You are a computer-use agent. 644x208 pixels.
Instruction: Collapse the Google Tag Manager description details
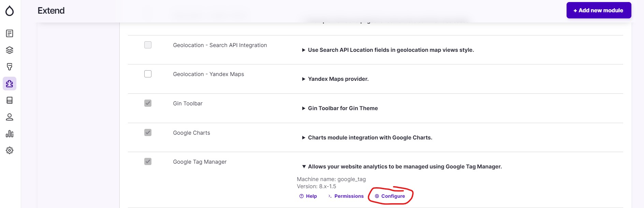coord(402,166)
